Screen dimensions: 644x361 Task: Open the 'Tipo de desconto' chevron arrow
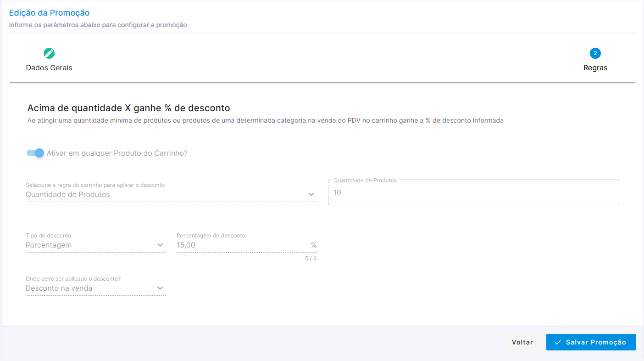(160, 245)
